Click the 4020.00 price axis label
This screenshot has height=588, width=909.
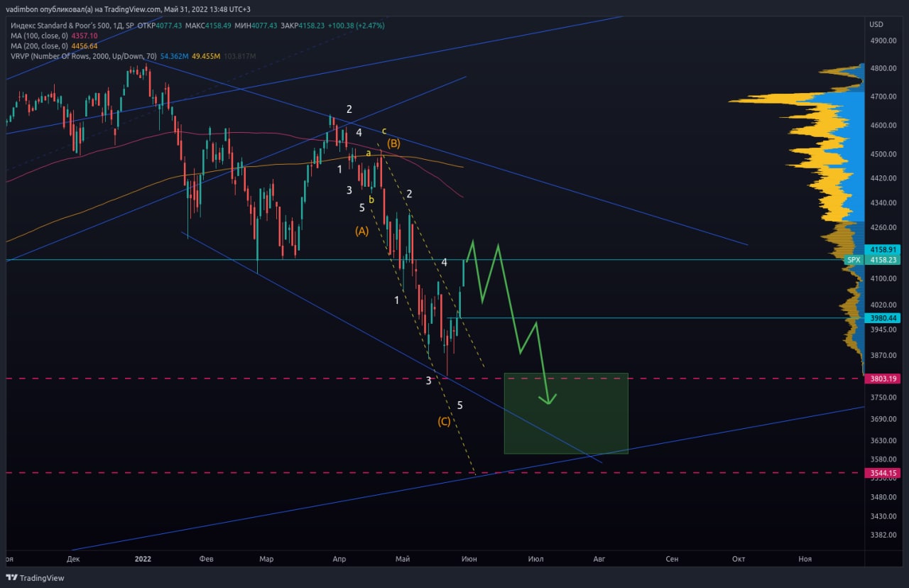tap(883, 305)
